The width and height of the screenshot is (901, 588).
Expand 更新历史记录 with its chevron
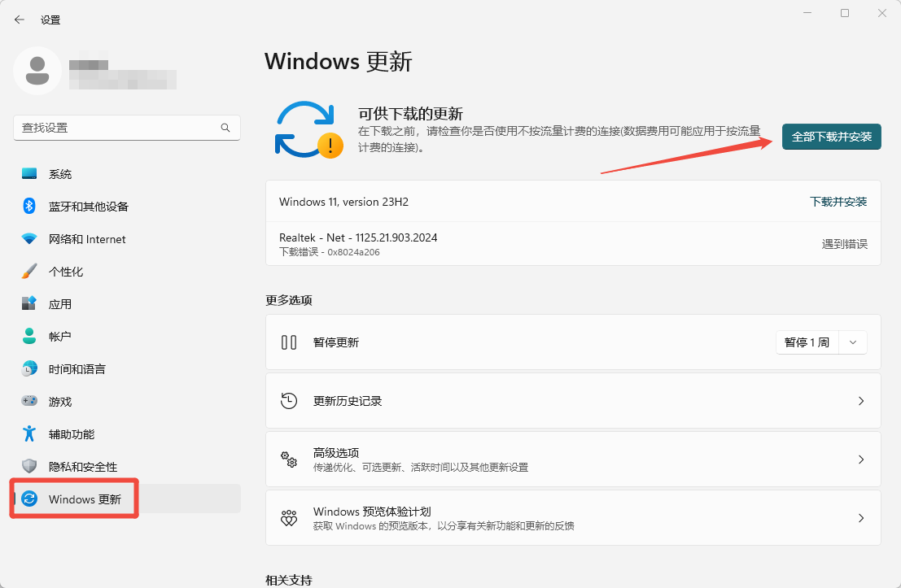861,401
